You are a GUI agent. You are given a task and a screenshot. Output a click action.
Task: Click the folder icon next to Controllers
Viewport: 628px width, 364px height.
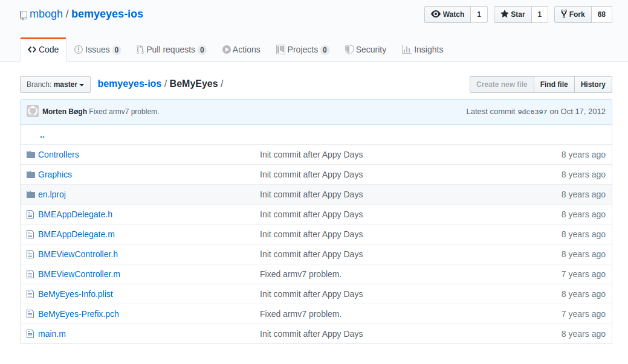(31, 155)
